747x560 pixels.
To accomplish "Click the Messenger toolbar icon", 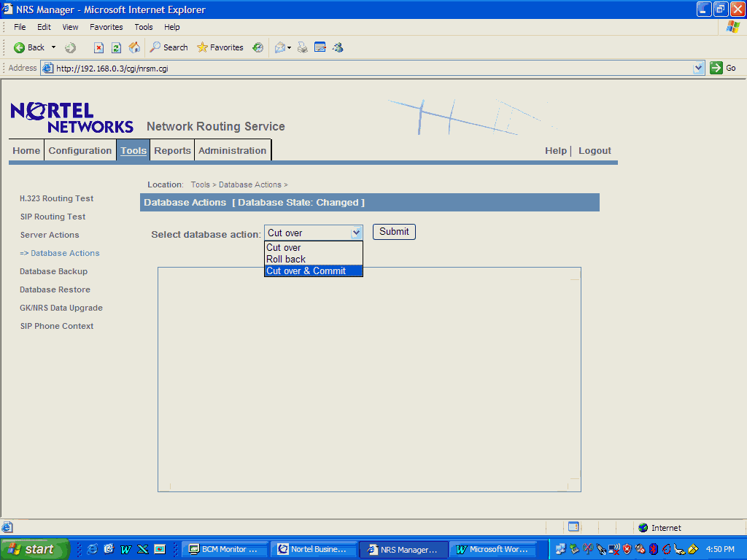I will coord(338,47).
